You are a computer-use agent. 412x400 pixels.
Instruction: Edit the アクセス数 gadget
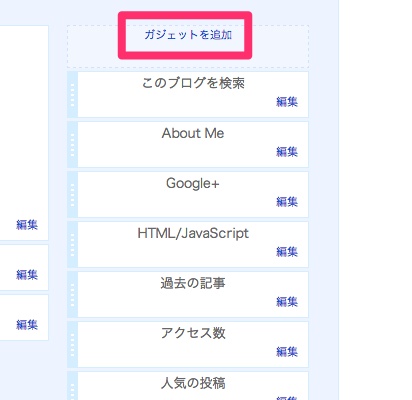coord(287,352)
